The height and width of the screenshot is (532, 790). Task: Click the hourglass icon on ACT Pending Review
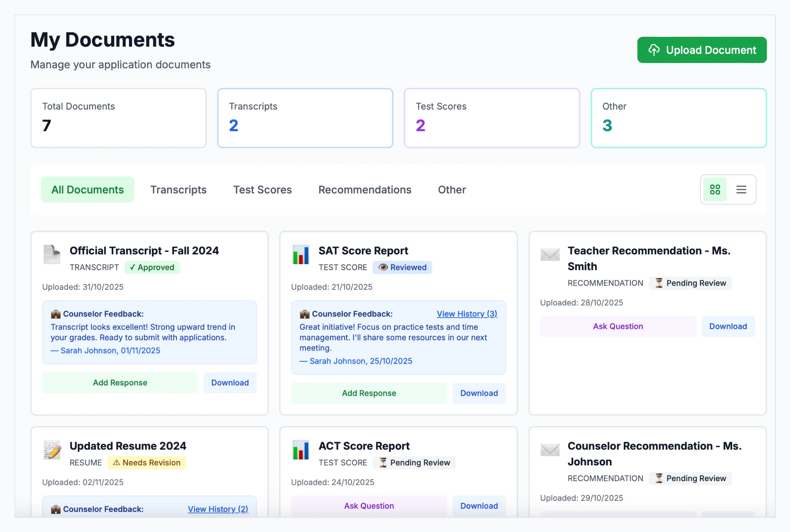pyautogui.click(x=383, y=463)
